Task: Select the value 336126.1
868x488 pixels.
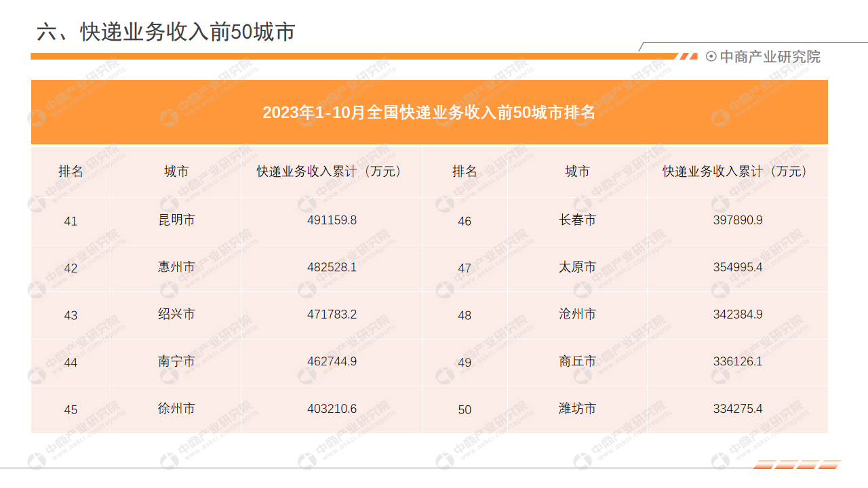Action: pyautogui.click(x=738, y=361)
